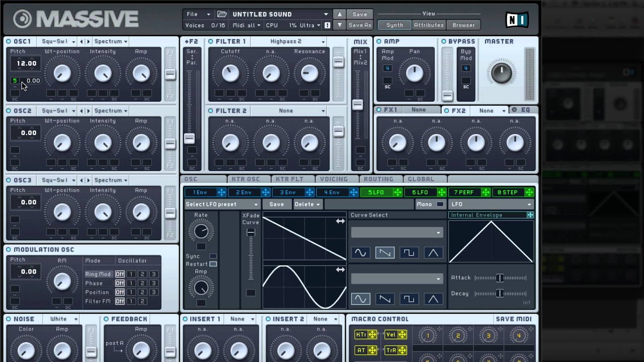Click the top Save sound button
The width and height of the screenshot is (644, 362).
point(360,14)
